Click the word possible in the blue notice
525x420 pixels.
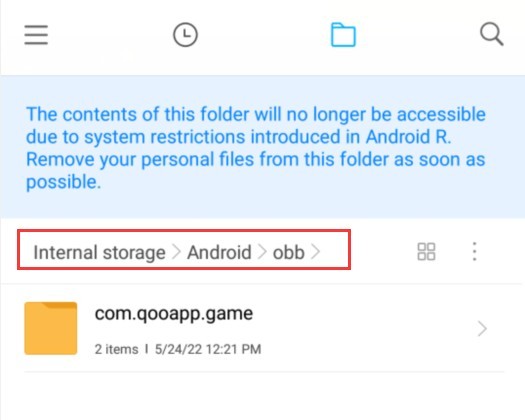[63, 182]
